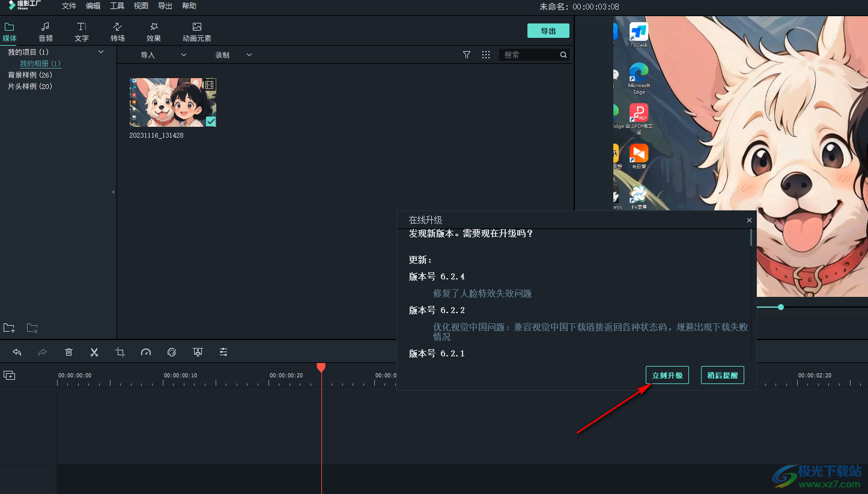Screen dimensions: 868x494
Task: Click the green 导出 export button
Action: click(548, 31)
